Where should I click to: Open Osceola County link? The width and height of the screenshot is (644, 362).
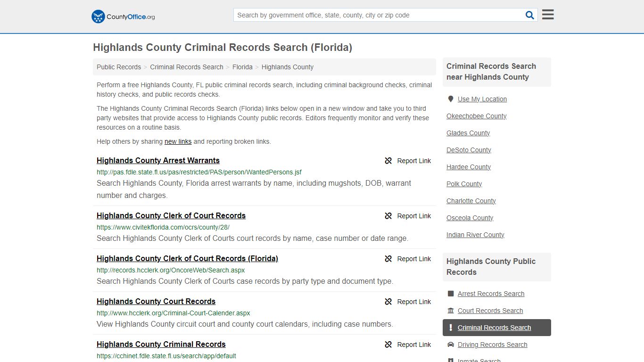pyautogui.click(x=470, y=218)
